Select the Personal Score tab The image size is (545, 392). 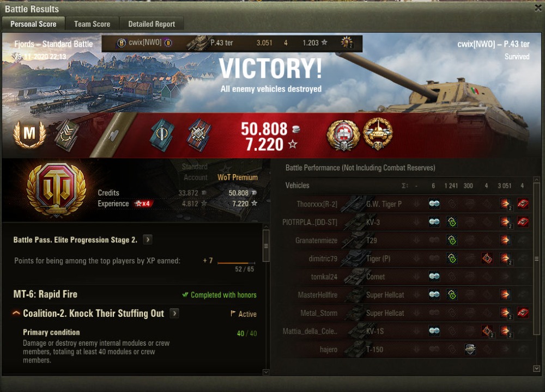click(x=33, y=24)
